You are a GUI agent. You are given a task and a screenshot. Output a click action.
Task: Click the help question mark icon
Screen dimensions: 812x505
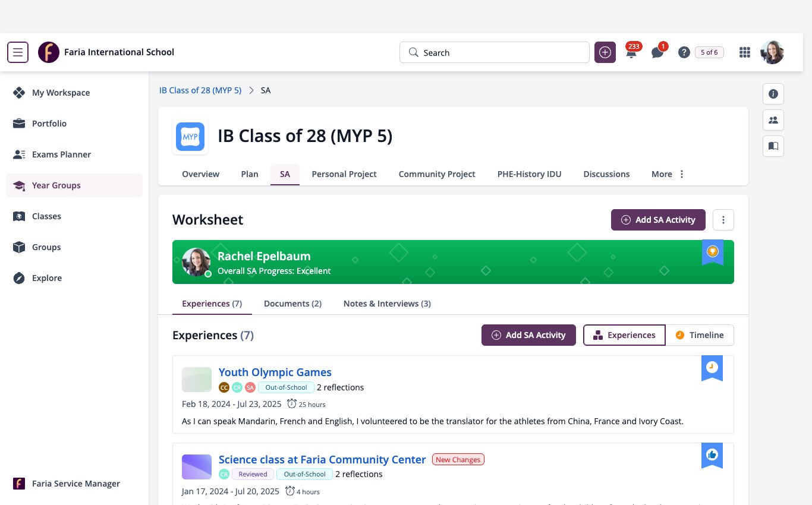[684, 52]
